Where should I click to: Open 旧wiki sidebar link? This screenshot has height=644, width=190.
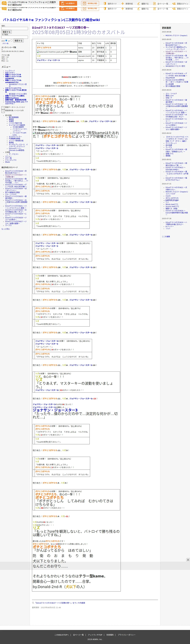point(8,162)
